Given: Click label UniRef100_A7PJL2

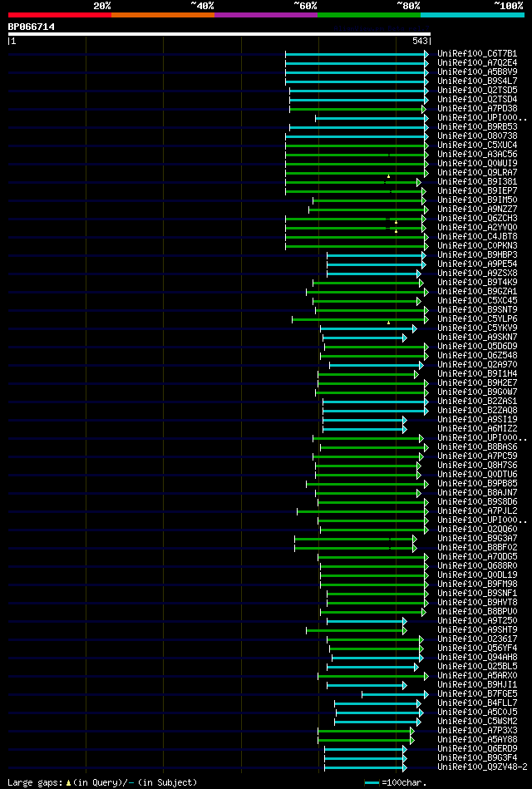Looking at the screenshot, I should (477, 511).
